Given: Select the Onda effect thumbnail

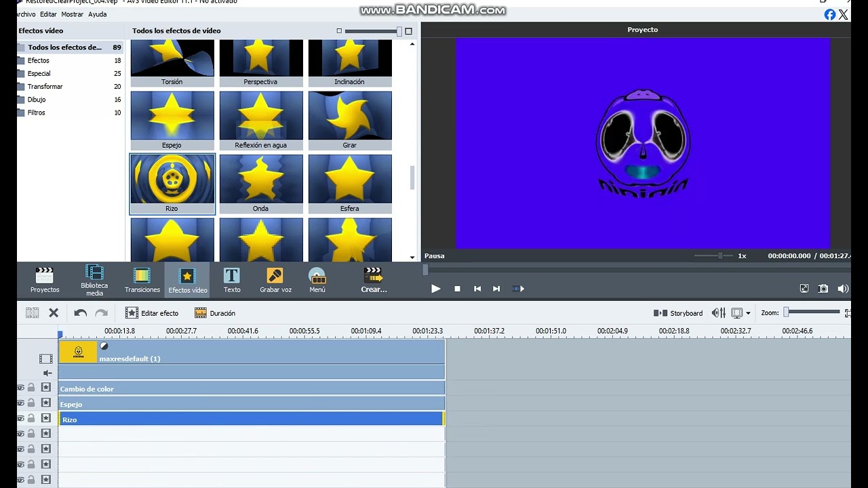Looking at the screenshot, I should 261,184.
